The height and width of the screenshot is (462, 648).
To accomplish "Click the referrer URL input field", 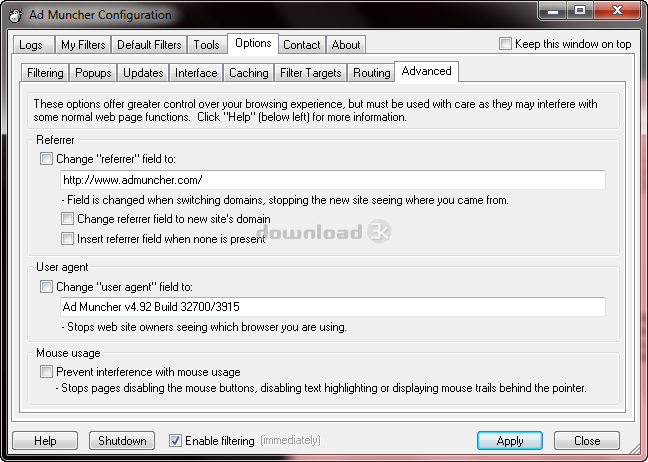I will (x=333, y=180).
